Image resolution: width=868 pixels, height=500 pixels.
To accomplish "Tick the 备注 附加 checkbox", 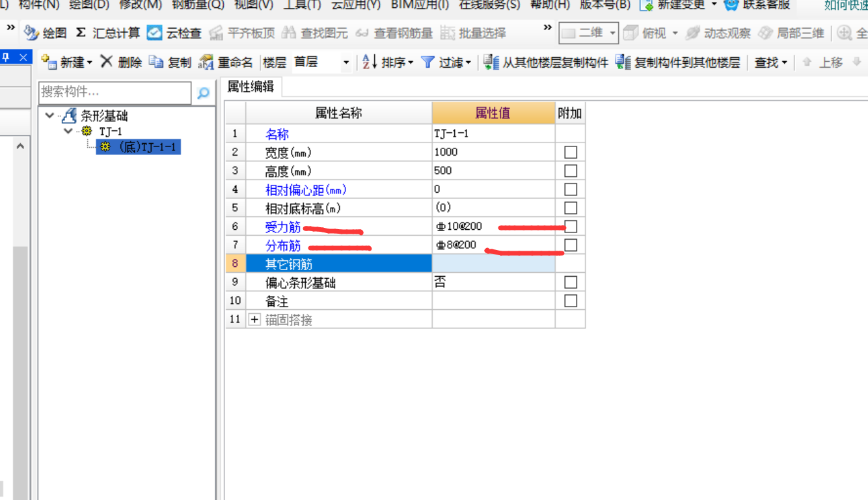I will coord(571,301).
